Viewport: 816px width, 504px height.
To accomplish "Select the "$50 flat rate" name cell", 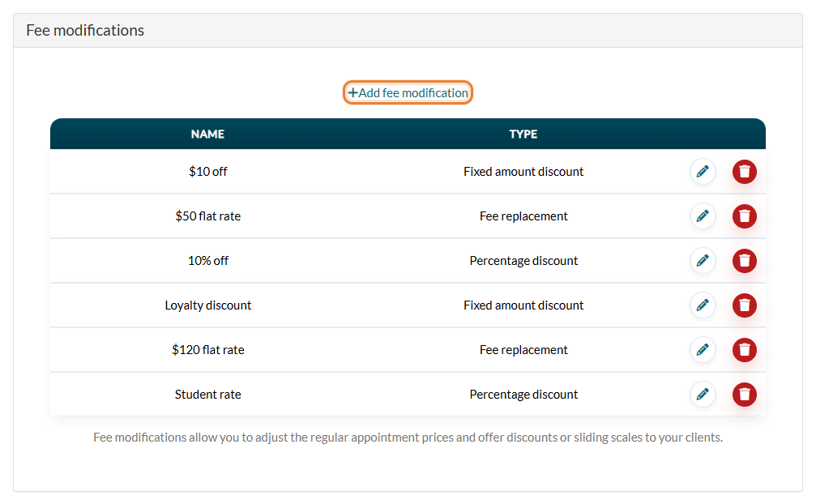I will click(208, 216).
